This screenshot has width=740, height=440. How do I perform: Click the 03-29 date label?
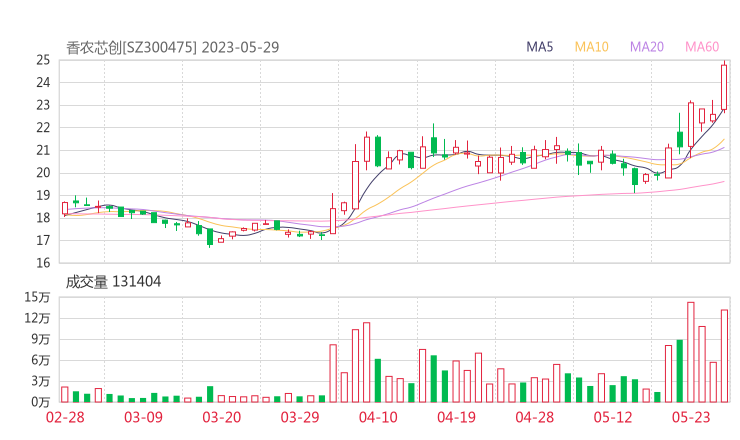tap(300, 417)
